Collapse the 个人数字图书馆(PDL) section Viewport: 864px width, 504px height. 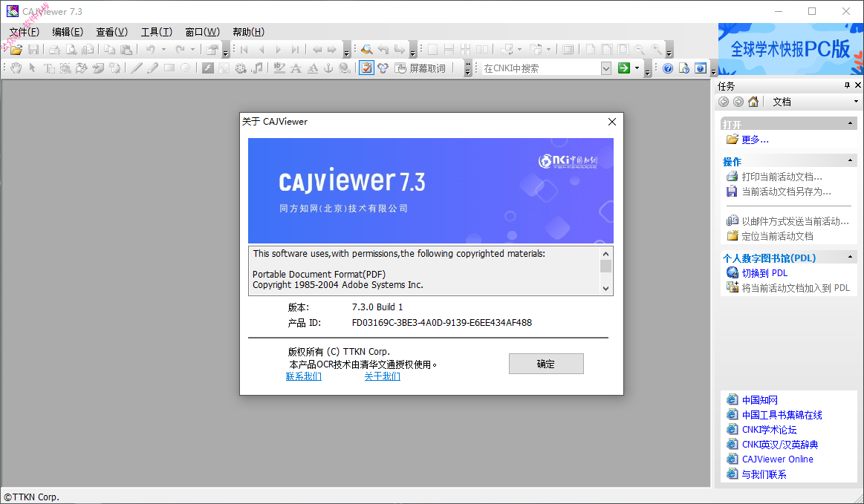click(x=850, y=257)
